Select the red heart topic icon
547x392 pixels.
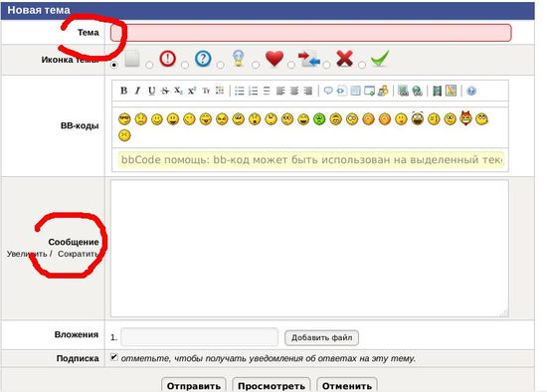(274, 59)
